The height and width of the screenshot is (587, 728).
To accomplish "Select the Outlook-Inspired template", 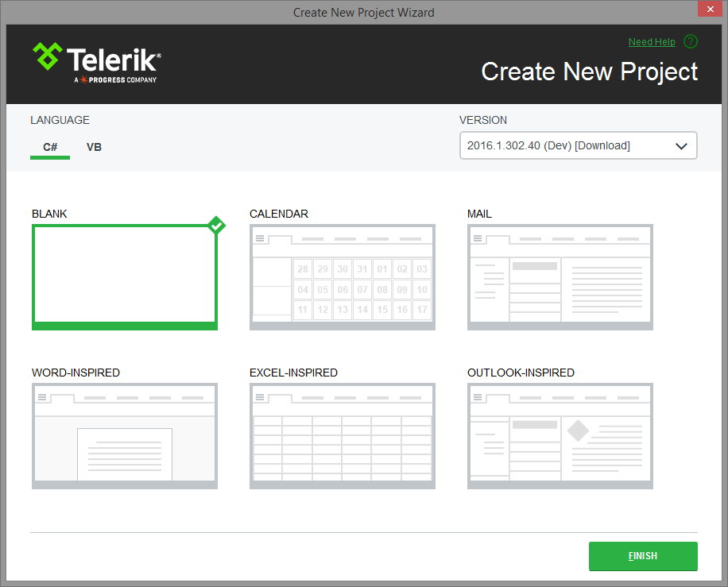I will pyautogui.click(x=560, y=435).
